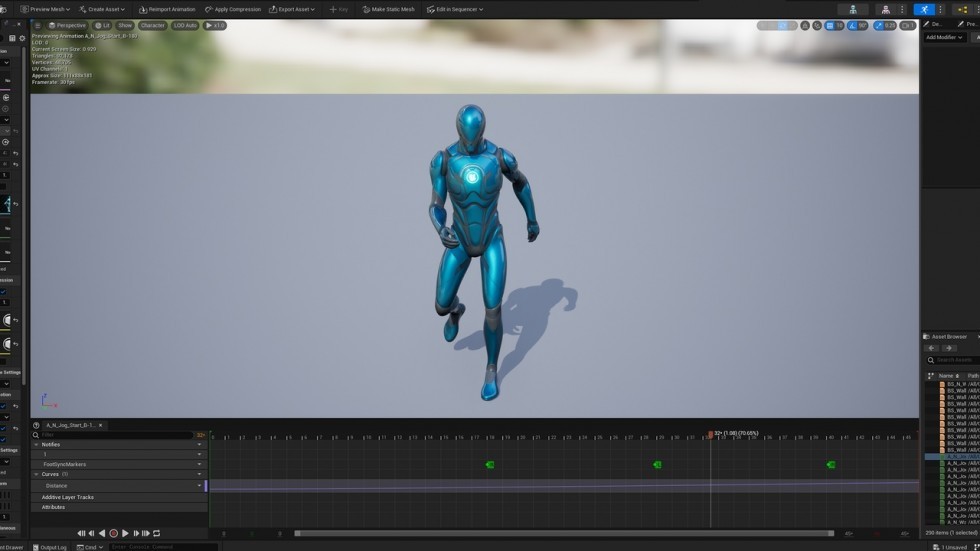Play animation in reverse

pyautogui.click(x=102, y=534)
